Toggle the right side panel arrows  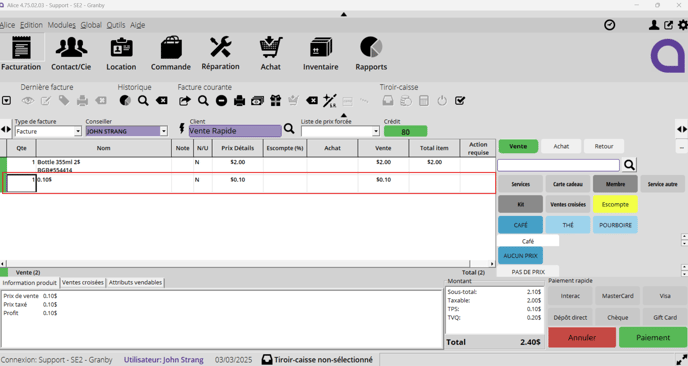click(x=682, y=129)
